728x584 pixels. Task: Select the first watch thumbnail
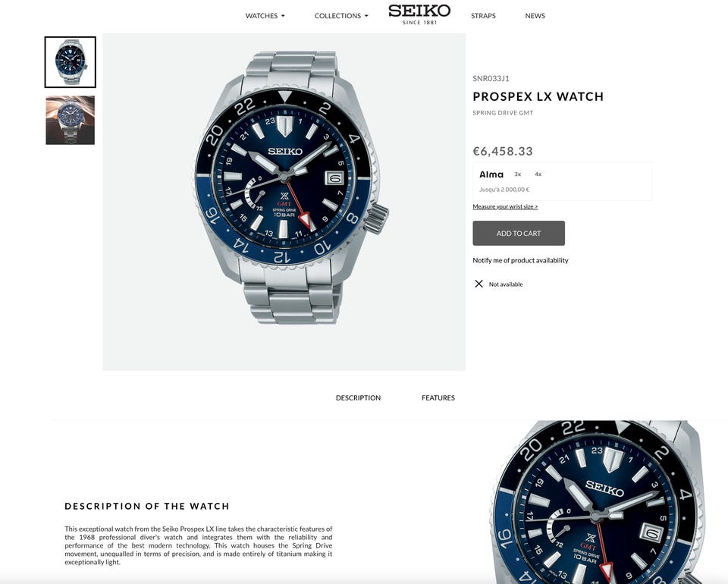point(70,62)
